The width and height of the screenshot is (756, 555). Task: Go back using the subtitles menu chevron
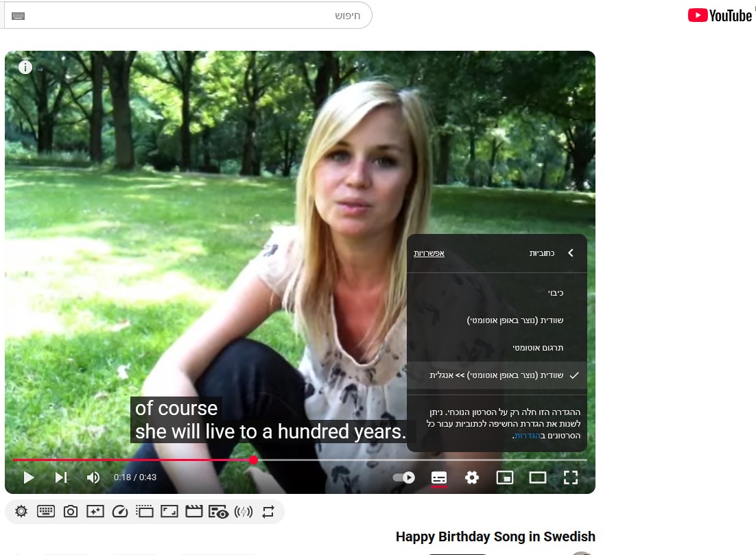(x=570, y=253)
